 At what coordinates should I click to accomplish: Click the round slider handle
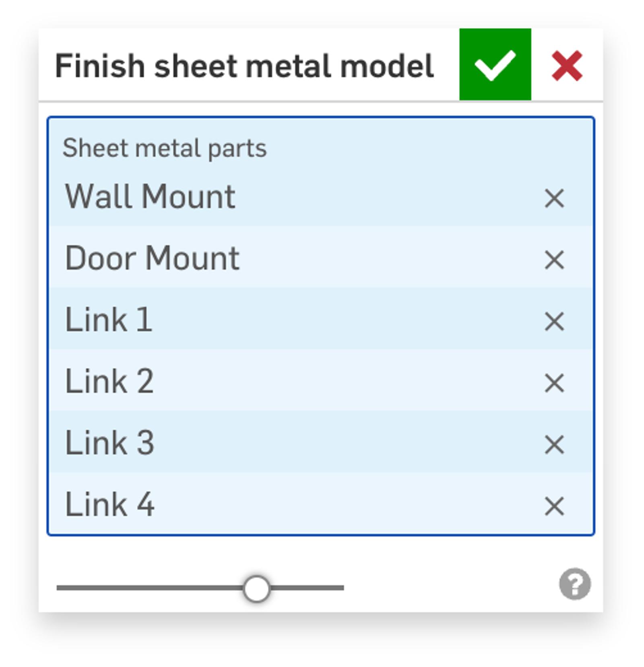coord(256,588)
